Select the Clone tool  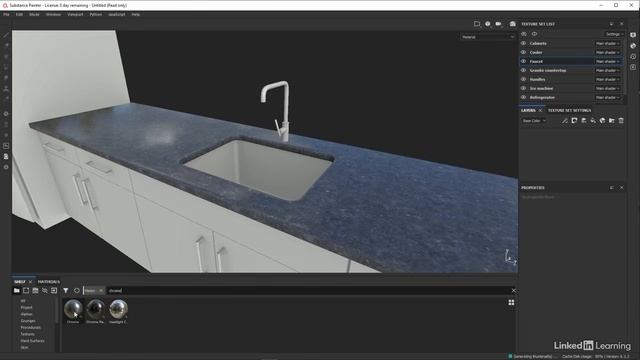coord(6,87)
